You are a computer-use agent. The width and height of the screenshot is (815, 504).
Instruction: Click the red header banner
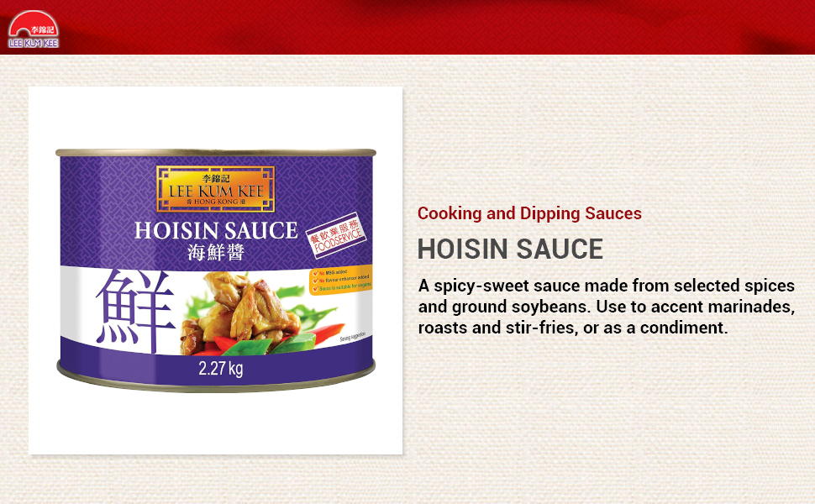point(407,27)
